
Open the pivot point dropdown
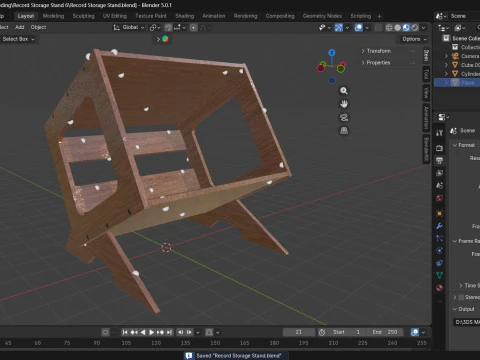[x=155, y=27]
